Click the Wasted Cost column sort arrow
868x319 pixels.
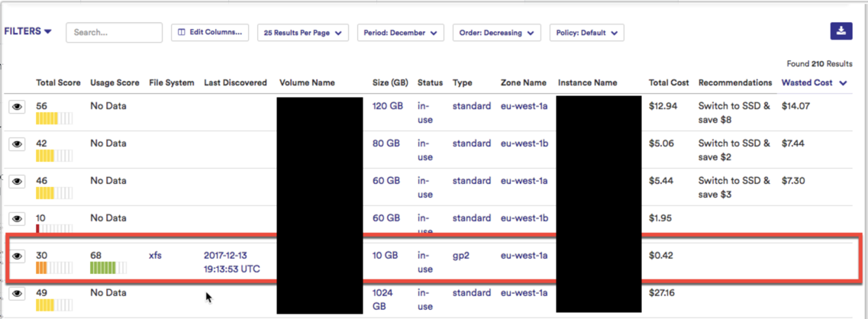[x=843, y=83]
